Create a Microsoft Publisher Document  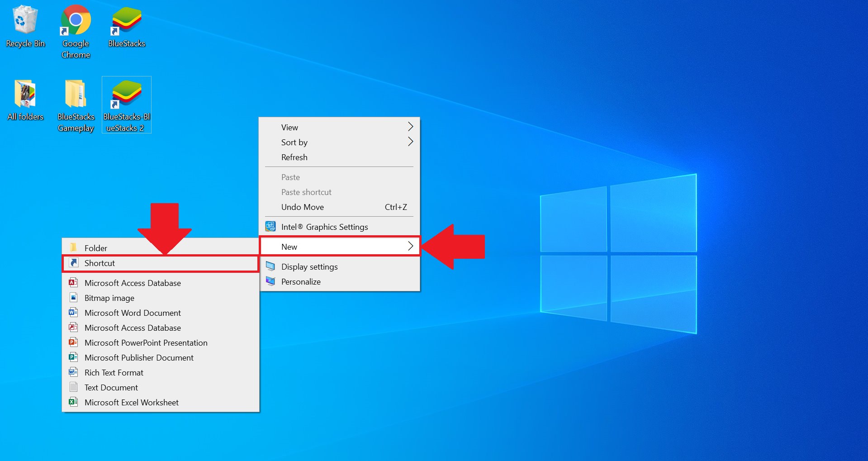click(x=161, y=357)
